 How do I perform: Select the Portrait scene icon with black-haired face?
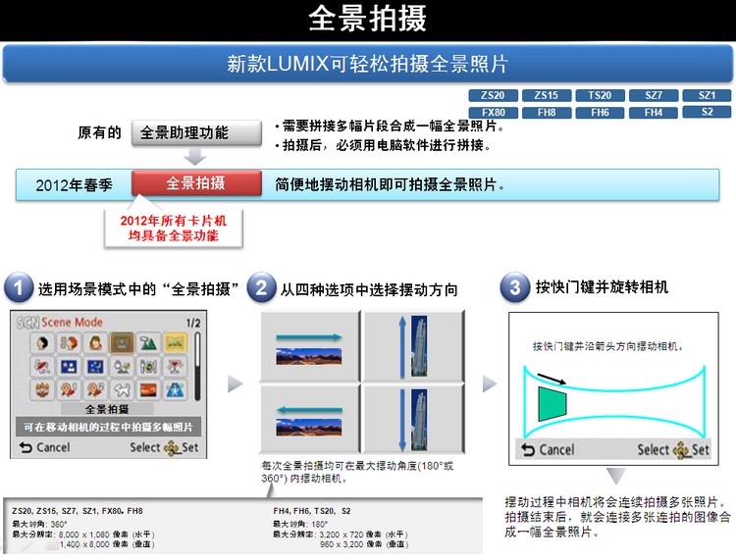tap(42, 343)
